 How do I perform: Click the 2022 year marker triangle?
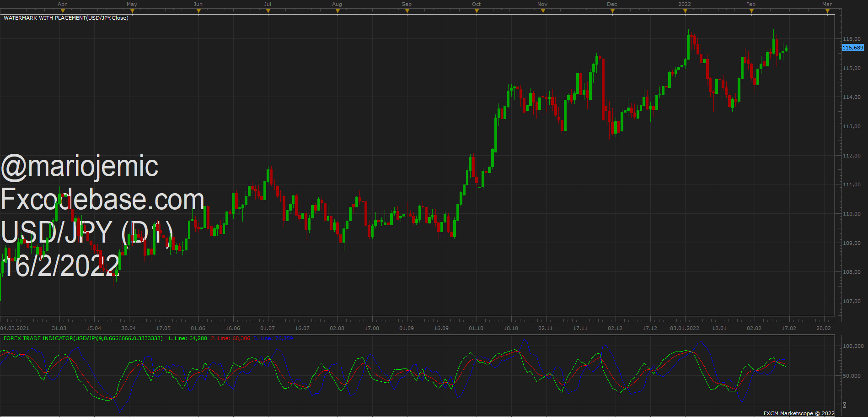[685, 11]
